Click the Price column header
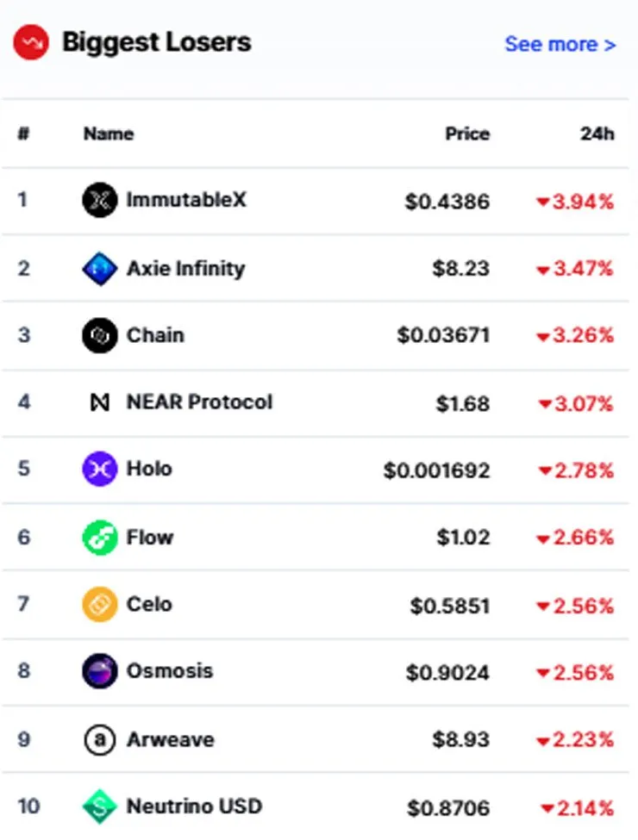 tap(467, 134)
